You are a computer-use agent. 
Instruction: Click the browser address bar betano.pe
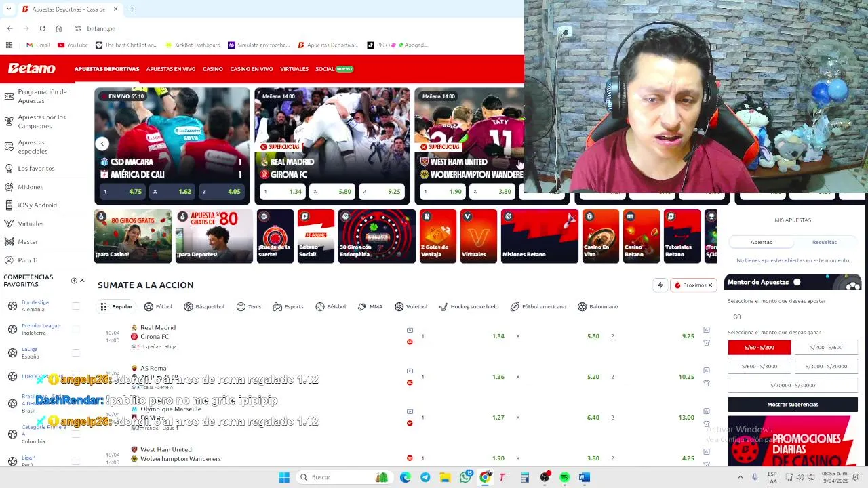tap(101, 28)
